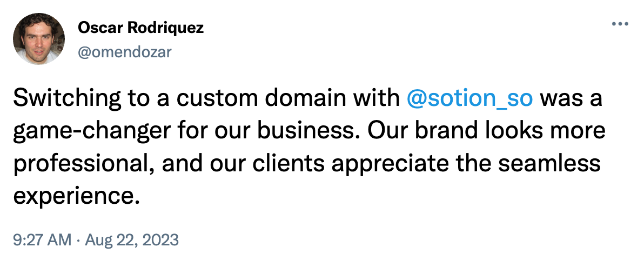
Task: Open the tweet's more options menu
Action: click(619, 25)
